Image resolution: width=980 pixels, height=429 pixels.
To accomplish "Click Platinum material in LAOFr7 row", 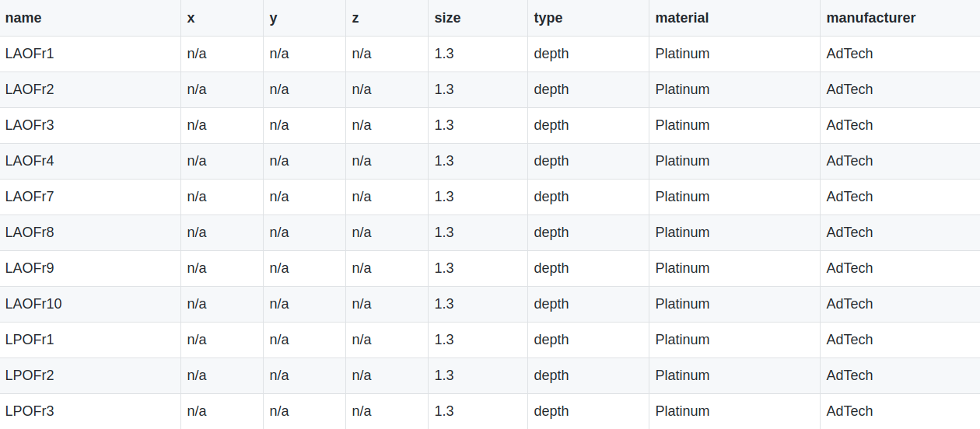I will pyautogui.click(x=682, y=197).
